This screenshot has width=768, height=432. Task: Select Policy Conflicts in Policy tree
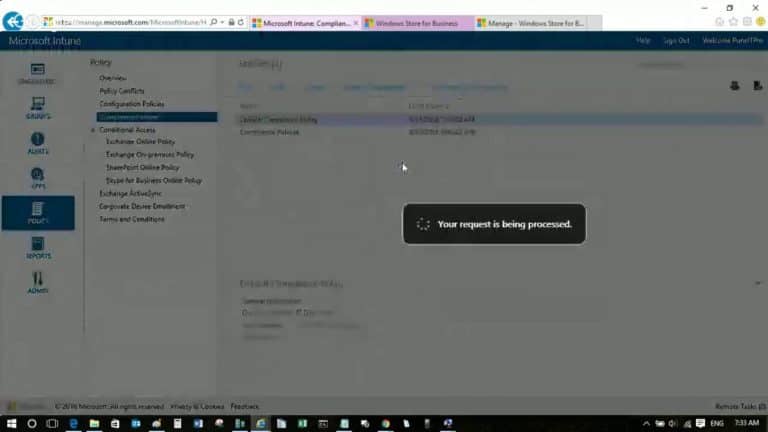tap(122, 91)
